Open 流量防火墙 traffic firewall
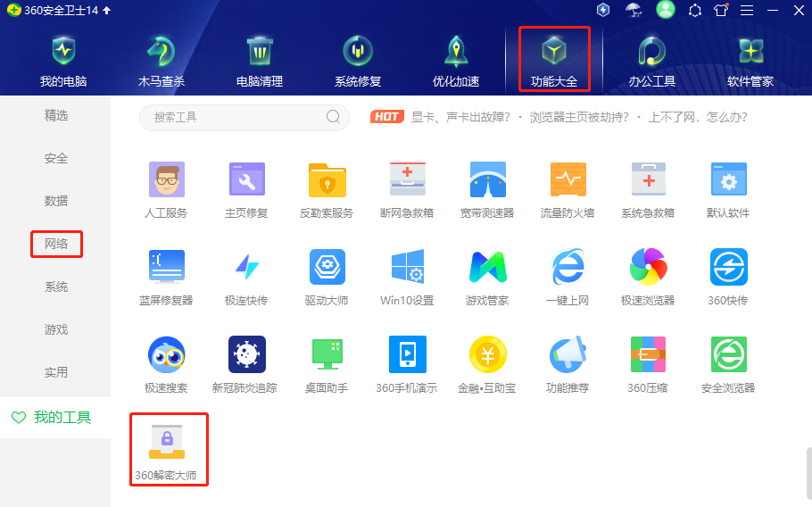The width and height of the screenshot is (812, 507). point(568,190)
